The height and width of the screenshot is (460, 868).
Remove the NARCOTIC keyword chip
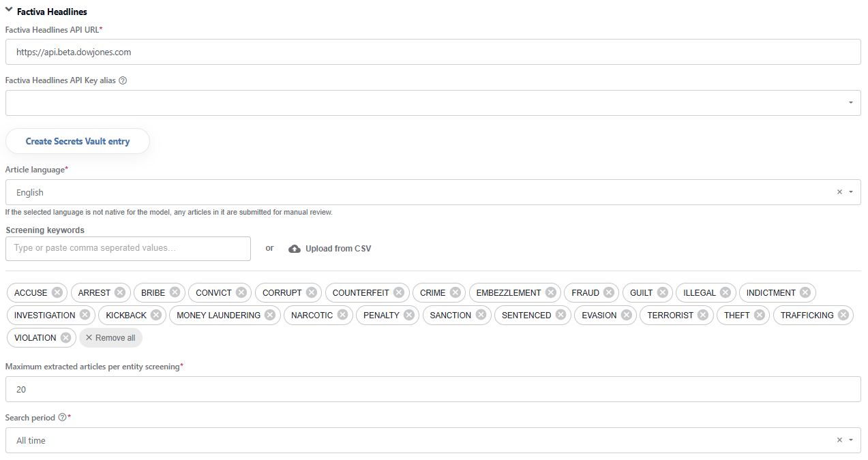342,315
